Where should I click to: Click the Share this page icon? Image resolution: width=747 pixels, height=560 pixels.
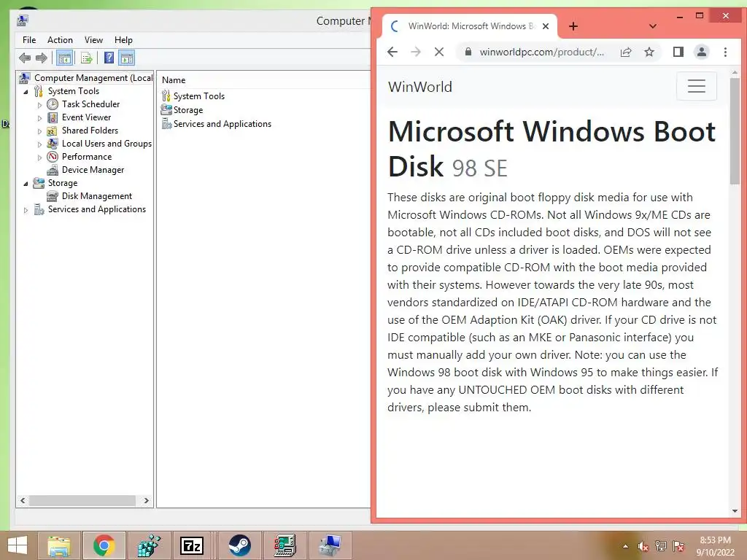[626, 52]
